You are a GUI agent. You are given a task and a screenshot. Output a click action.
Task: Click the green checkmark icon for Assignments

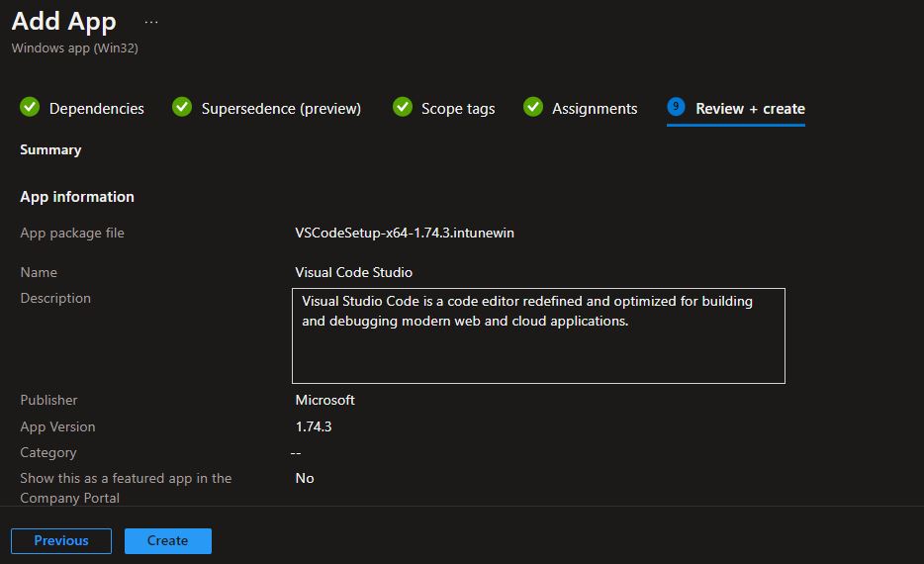[x=533, y=107]
